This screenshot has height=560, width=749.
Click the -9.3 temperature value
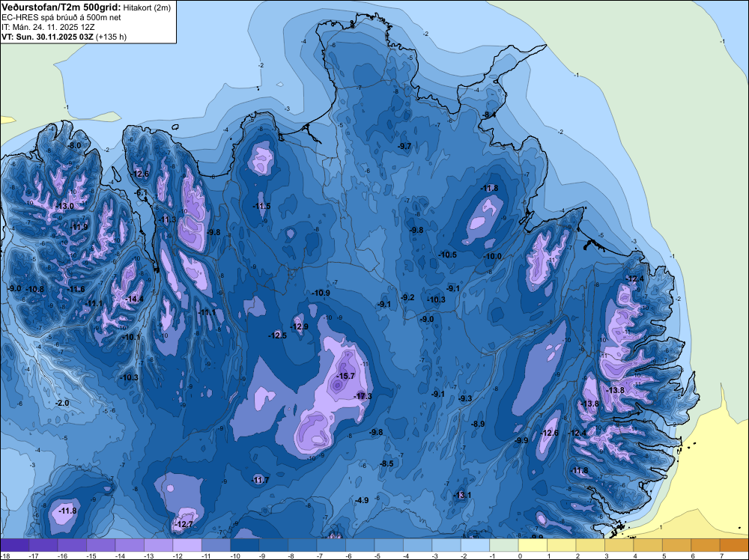coord(465,398)
